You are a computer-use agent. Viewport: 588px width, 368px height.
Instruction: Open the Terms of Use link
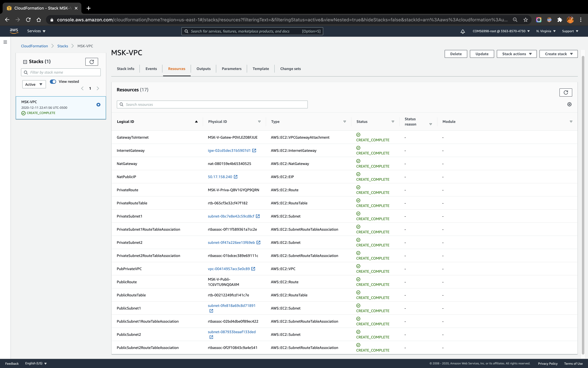click(x=573, y=363)
